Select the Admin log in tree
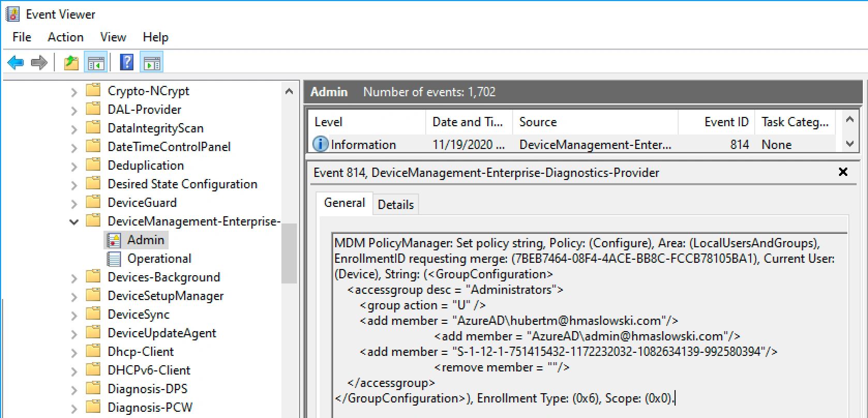This screenshot has height=418, width=868. tap(145, 240)
